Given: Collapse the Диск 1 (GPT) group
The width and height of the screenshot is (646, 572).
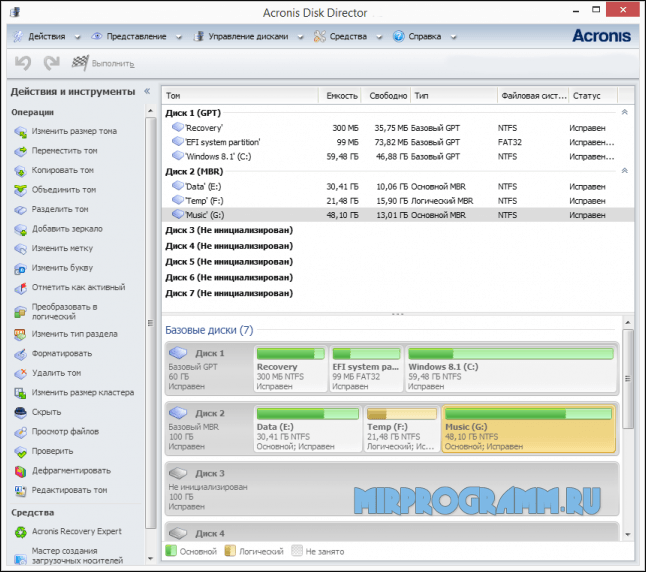Looking at the screenshot, I should coord(625,112).
